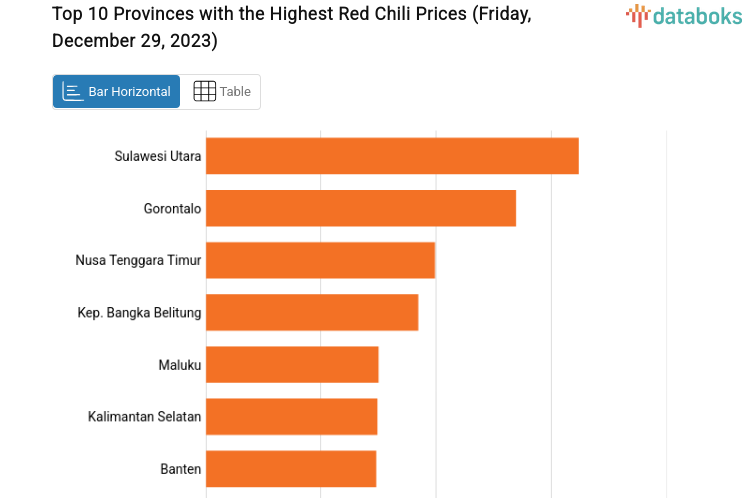Select the Kalimantan Selatan label
This screenshot has width=753, height=498.
click(x=144, y=416)
